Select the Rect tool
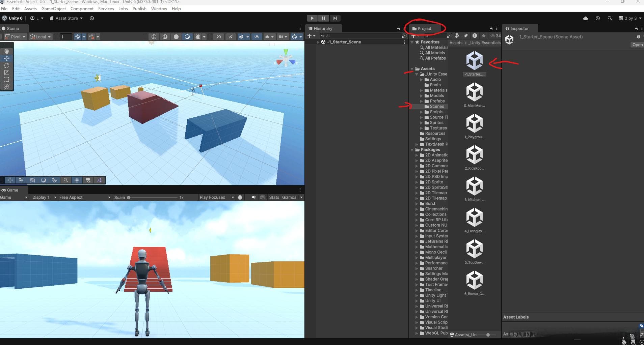This screenshot has width=644, height=345. pyautogui.click(x=7, y=80)
